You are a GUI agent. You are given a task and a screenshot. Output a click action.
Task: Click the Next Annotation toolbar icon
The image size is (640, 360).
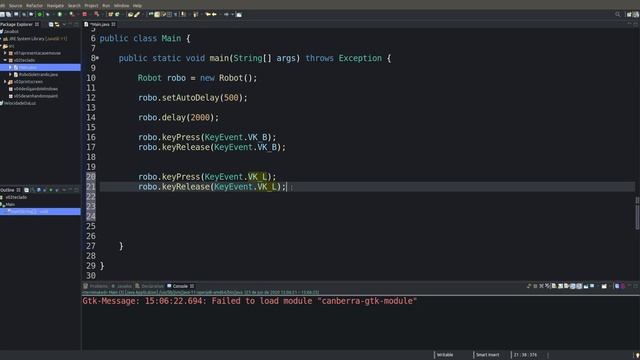183,14
